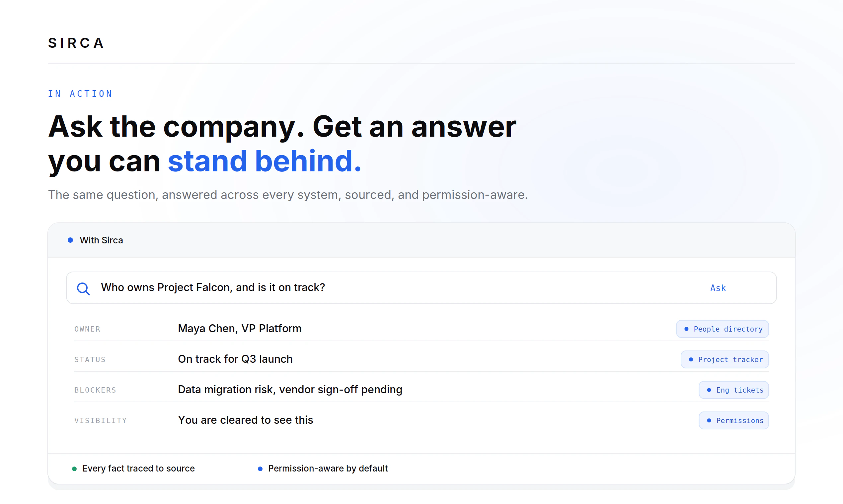Click 'Permission-aware by default' text
The width and height of the screenshot is (843, 504).
tap(328, 468)
